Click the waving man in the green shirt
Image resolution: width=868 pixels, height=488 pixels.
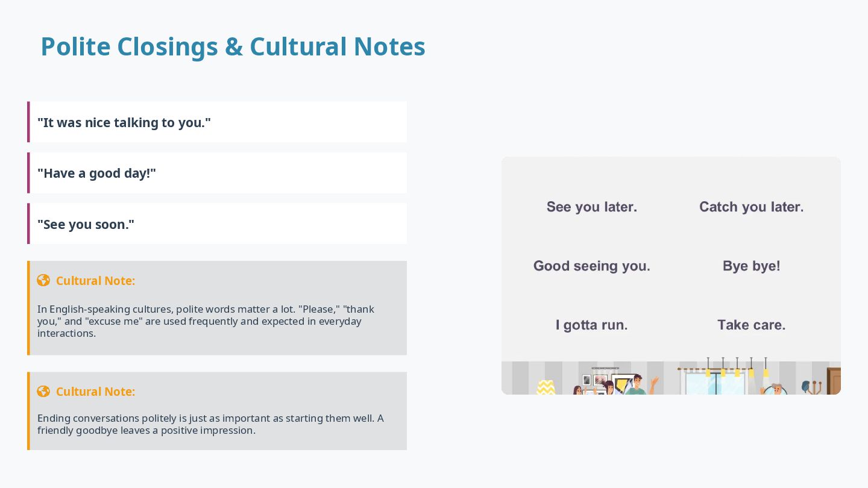637,385
